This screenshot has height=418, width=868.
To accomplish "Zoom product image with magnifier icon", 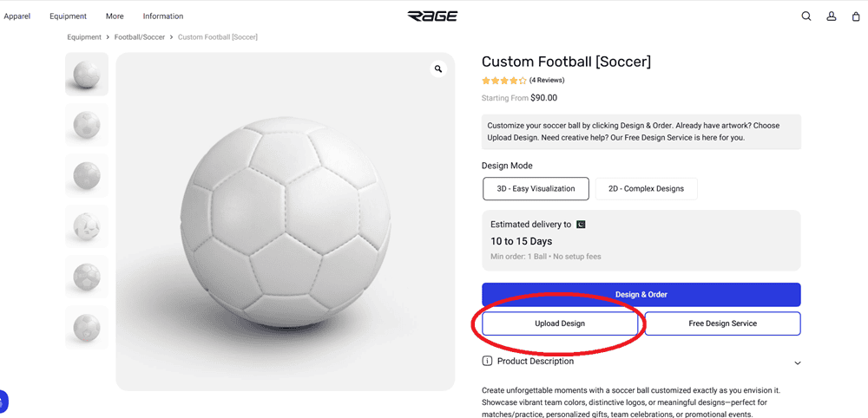I will coord(438,69).
